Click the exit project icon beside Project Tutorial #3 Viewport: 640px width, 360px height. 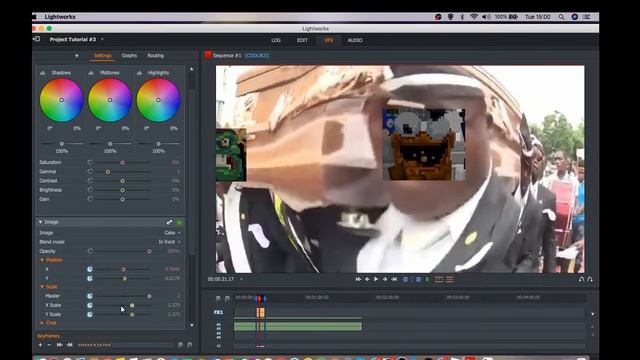point(36,39)
